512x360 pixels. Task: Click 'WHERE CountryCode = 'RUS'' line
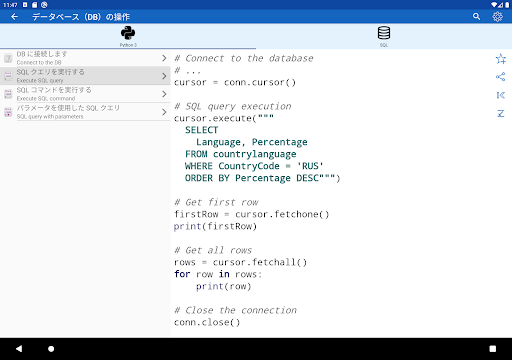click(254, 166)
